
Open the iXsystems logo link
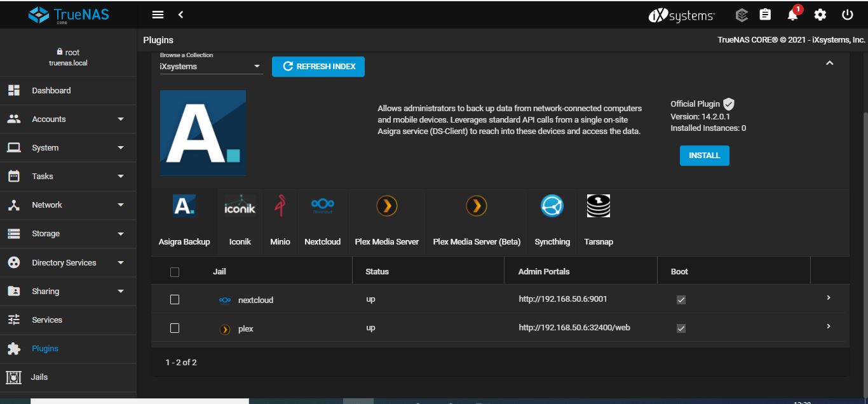click(x=681, y=15)
